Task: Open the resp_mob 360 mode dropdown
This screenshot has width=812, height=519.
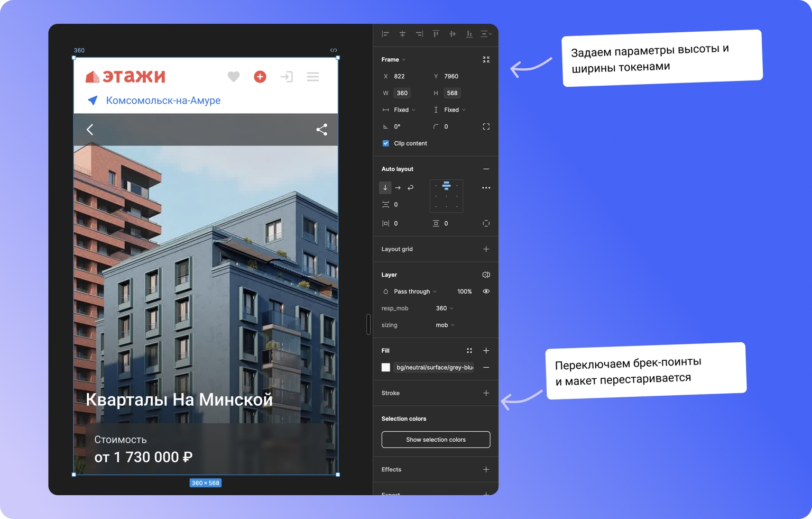Action: point(445,308)
